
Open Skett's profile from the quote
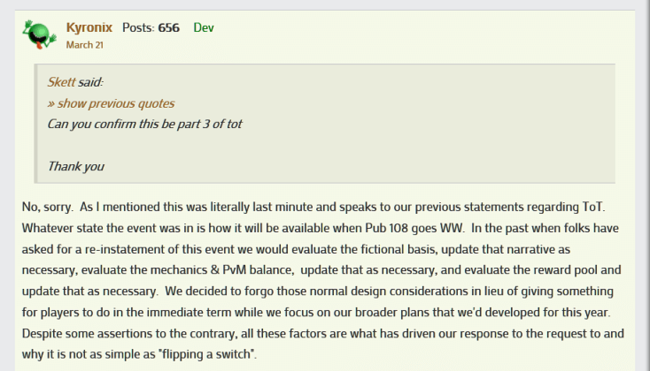pyautogui.click(x=61, y=82)
